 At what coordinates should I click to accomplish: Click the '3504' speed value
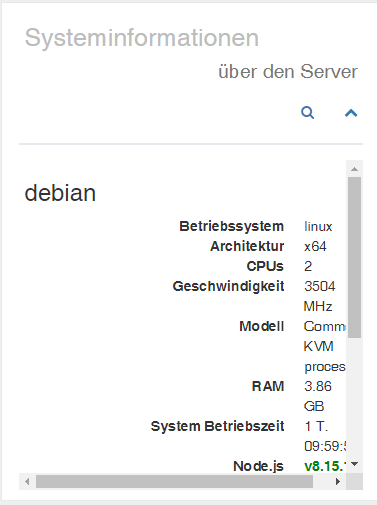click(x=320, y=286)
